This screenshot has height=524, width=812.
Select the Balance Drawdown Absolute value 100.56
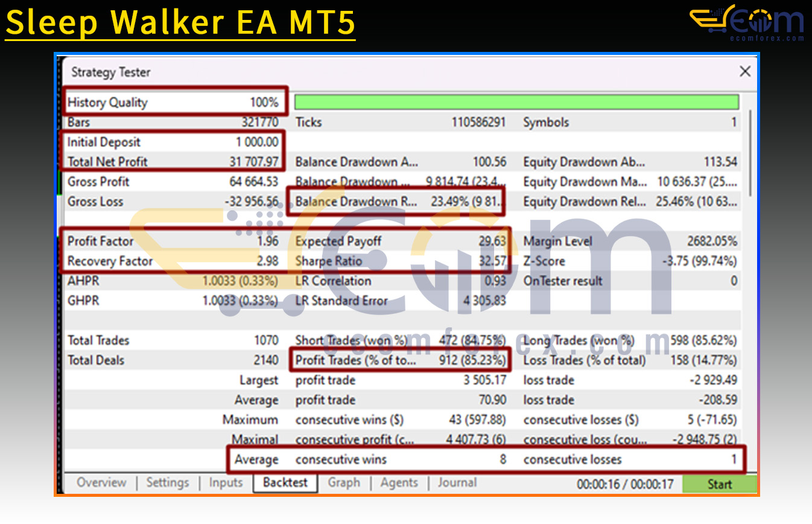[490, 162]
